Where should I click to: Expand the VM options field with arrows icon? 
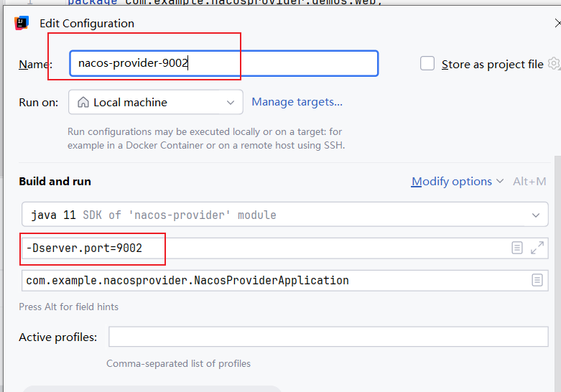(x=537, y=248)
